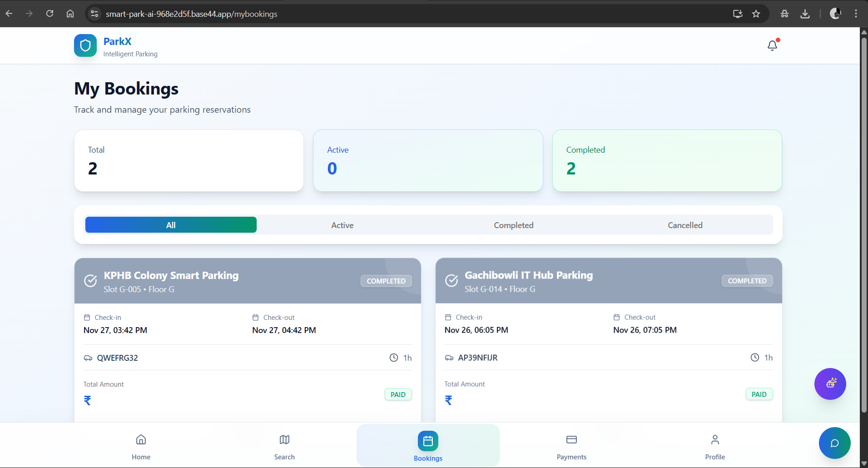Image resolution: width=868 pixels, height=468 pixels.
Task: Select the All bookings filter tab
Action: (171, 225)
